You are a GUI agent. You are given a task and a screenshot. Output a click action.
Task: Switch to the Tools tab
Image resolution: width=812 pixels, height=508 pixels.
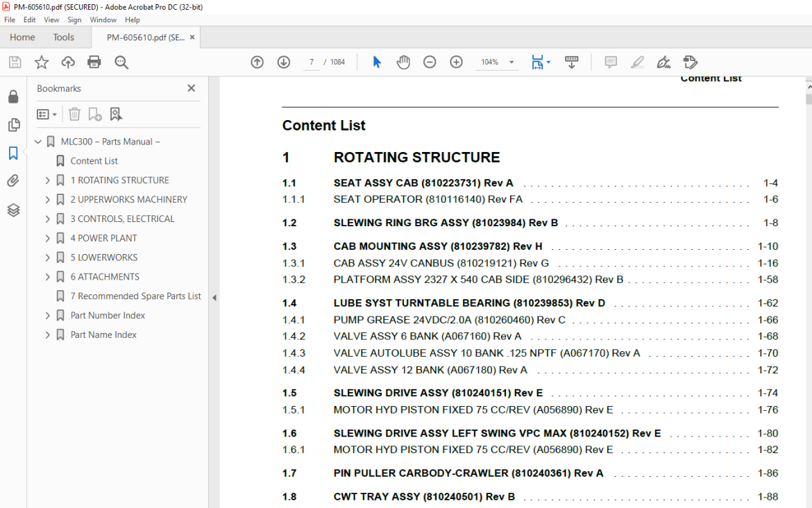coord(63,37)
